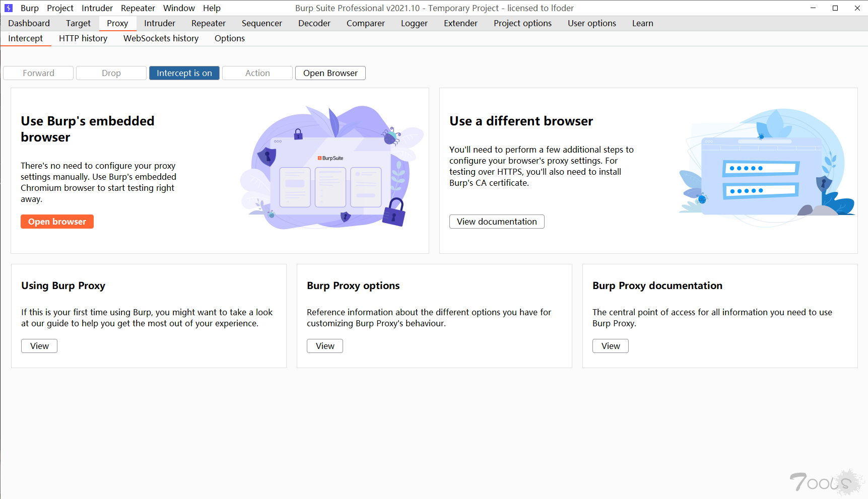Open the Intruder menu in the menu bar
The width and height of the screenshot is (868, 499).
(97, 8)
